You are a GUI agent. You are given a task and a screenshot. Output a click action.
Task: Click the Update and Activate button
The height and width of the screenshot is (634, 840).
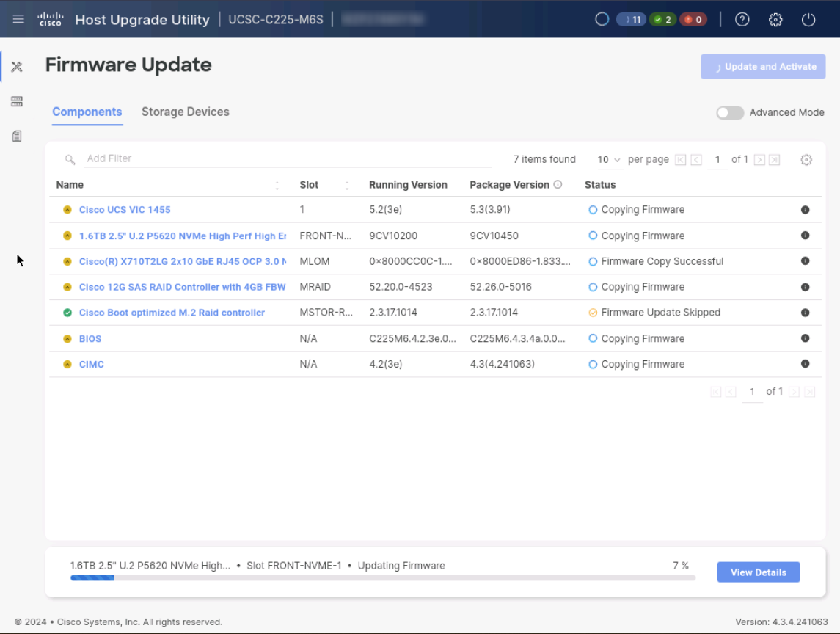tap(763, 67)
